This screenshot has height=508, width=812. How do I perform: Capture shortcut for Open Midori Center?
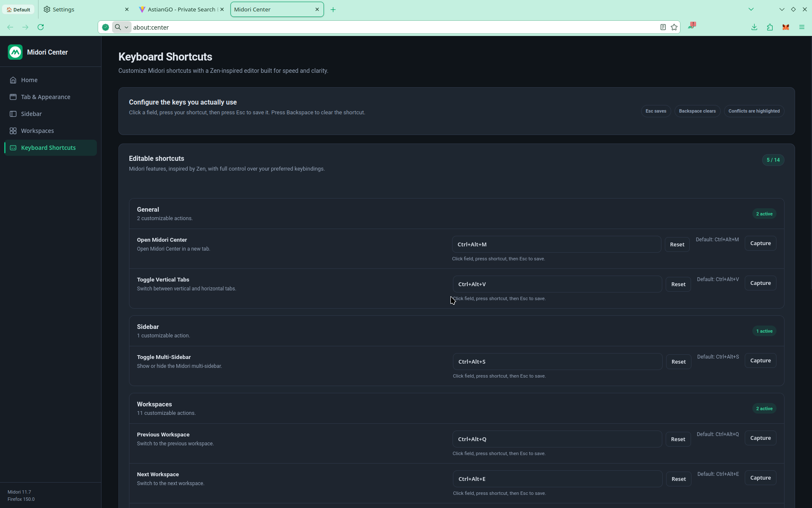pyautogui.click(x=760, y=243)
